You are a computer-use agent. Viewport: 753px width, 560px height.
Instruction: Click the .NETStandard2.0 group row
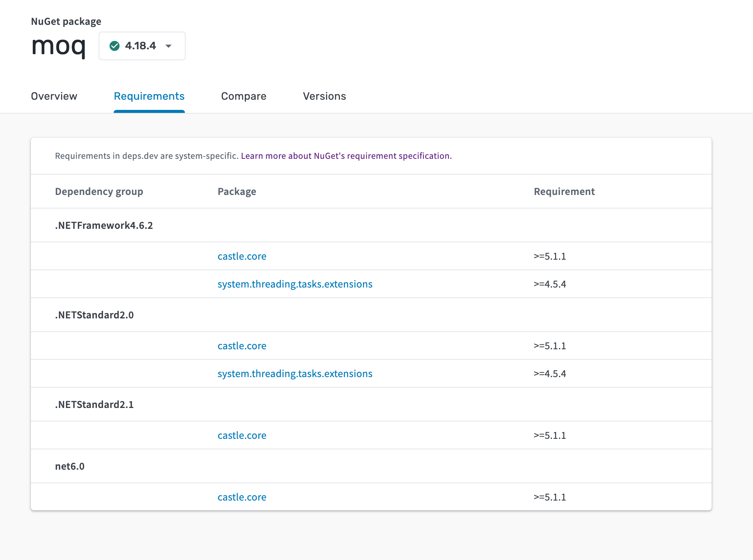371,315
